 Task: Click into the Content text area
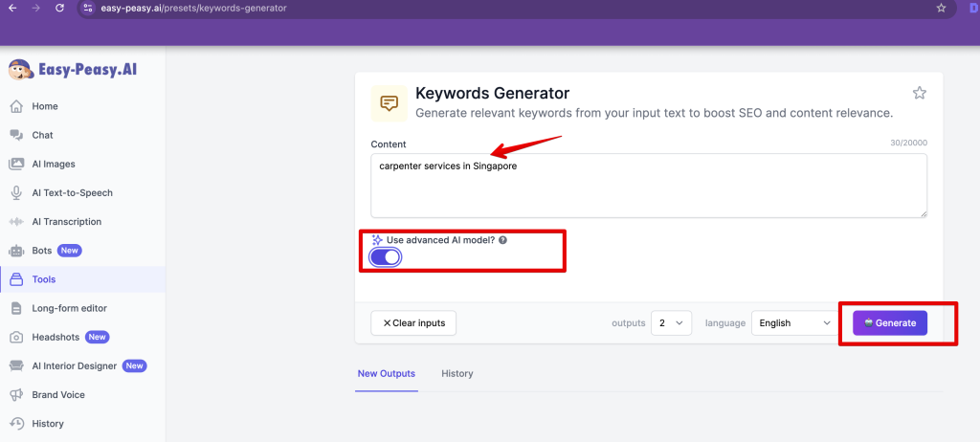pos(648,186)
